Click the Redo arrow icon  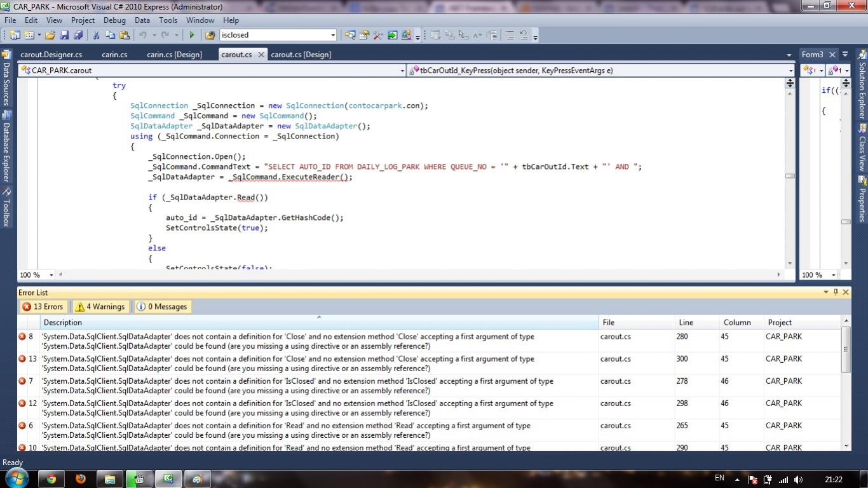pyautogui.click(x=165, y=35)
